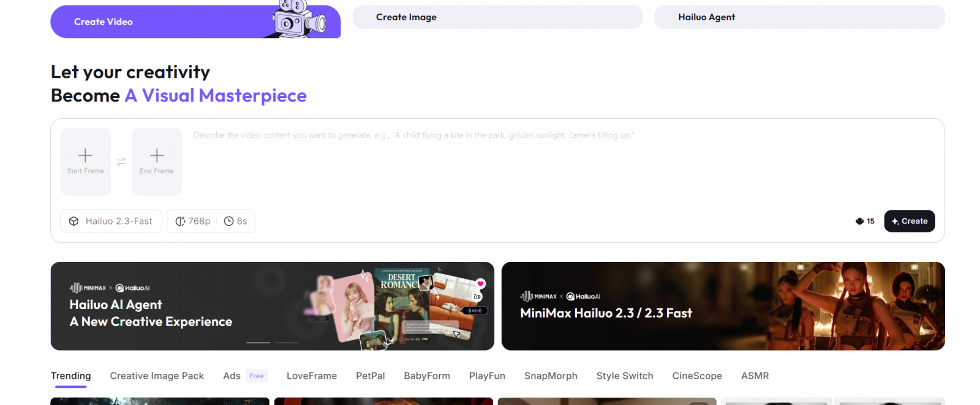This screenshot has height=405, width=980.
Task: Open the MiniMax Hailuo 2.3 banner
Action: [723, 306]
